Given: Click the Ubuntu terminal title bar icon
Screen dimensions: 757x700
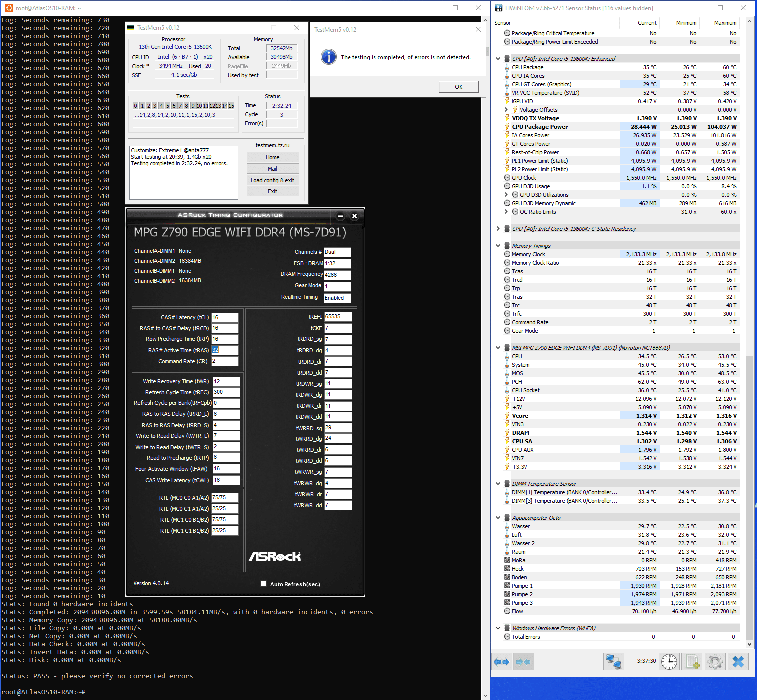Looking at the screenshot, I should click(9, 8).
